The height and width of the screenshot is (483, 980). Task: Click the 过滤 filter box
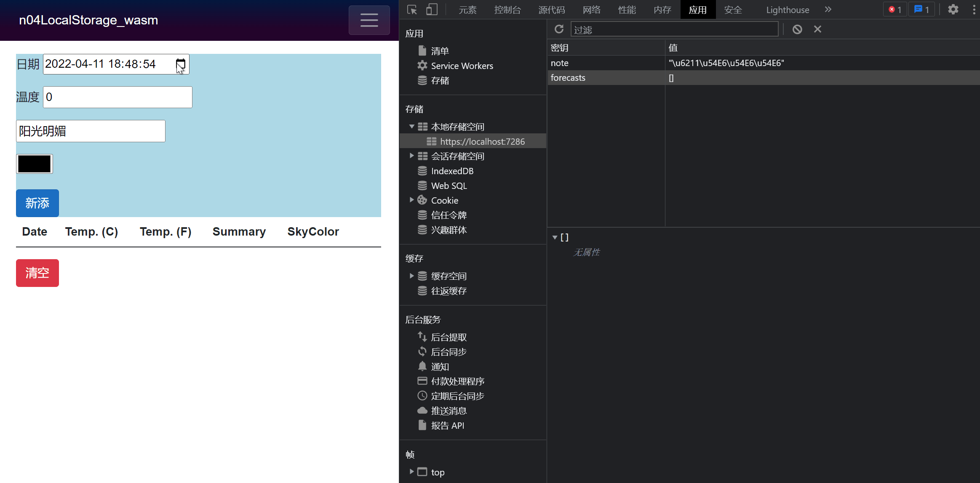point(674,29)
